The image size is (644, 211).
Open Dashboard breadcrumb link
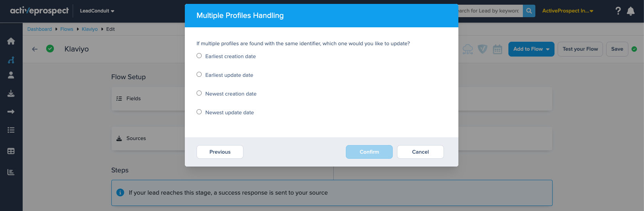pos(39,29)
